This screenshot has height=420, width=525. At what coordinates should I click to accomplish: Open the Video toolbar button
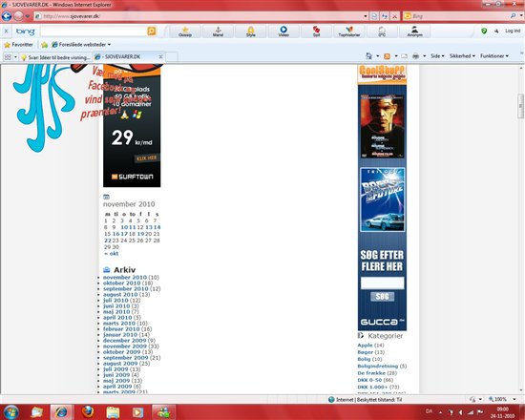tap(283, 31)
